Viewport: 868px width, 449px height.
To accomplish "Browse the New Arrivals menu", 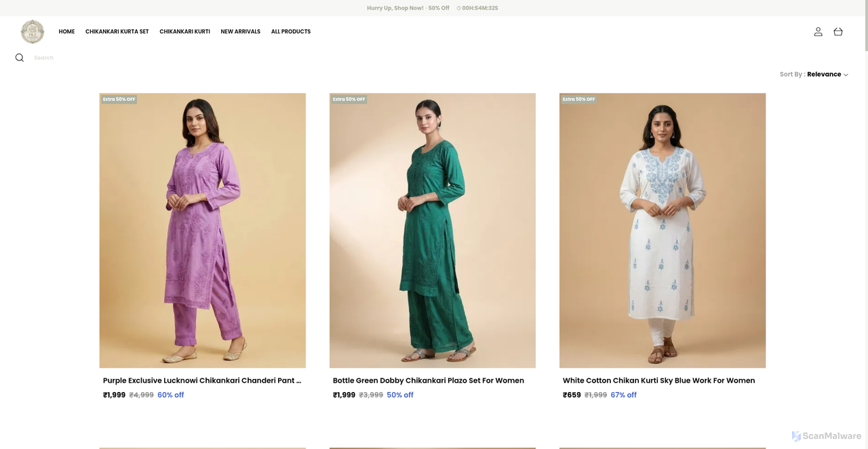I will click(x=240, y=32).
